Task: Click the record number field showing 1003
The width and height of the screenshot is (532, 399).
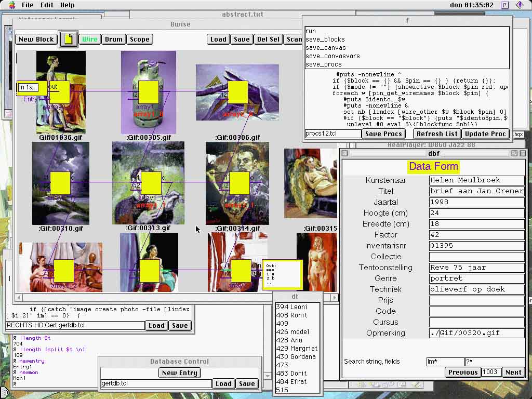Action: [x=491, y=372]
